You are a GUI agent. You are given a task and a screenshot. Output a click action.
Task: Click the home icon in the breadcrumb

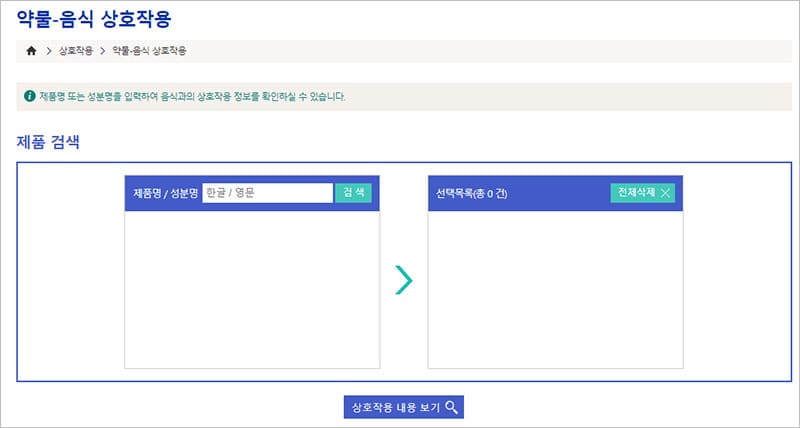point(31,50)
